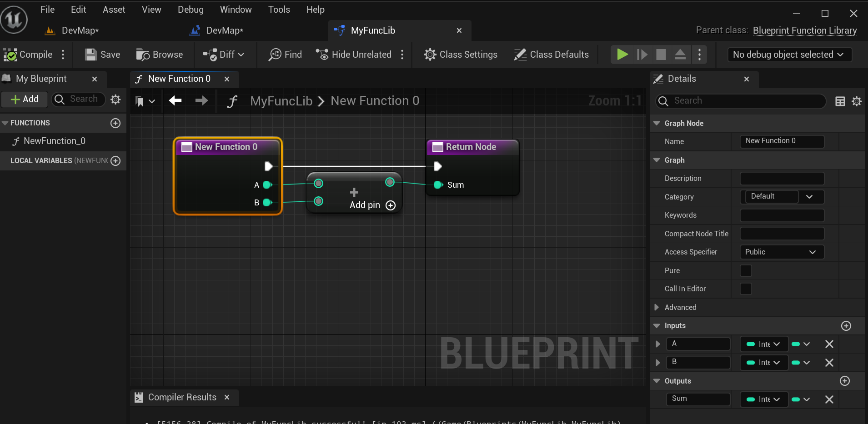Focus My Blueprint search field
The width and height of the screenshot is (868, 424).
pos(79,99)
